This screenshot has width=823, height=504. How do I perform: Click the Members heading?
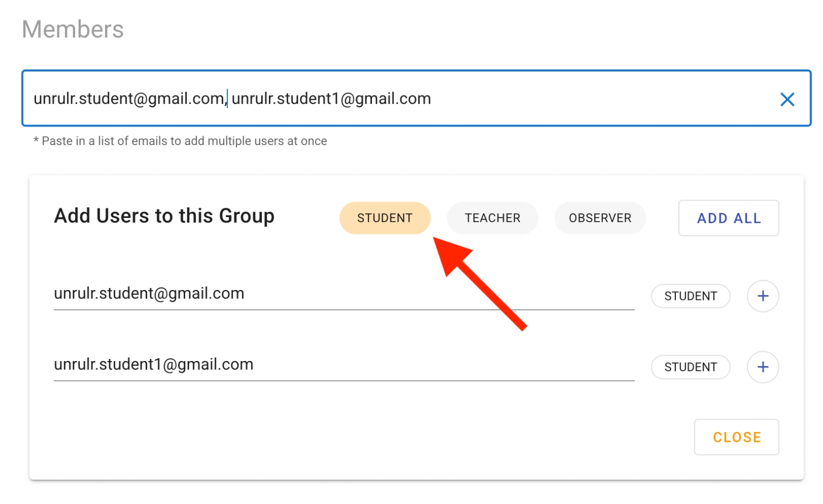[73, 29]
